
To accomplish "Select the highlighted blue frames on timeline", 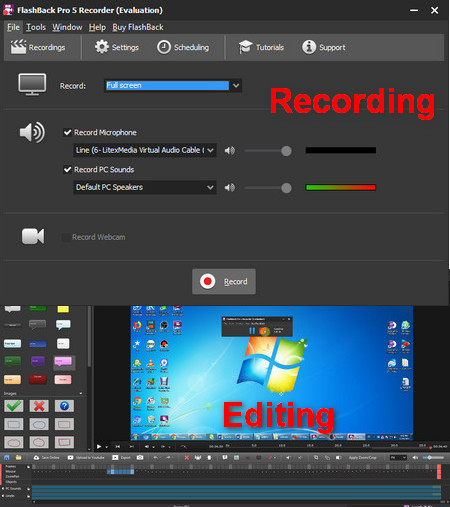I will pyautogui.click(x=121, y=472).
